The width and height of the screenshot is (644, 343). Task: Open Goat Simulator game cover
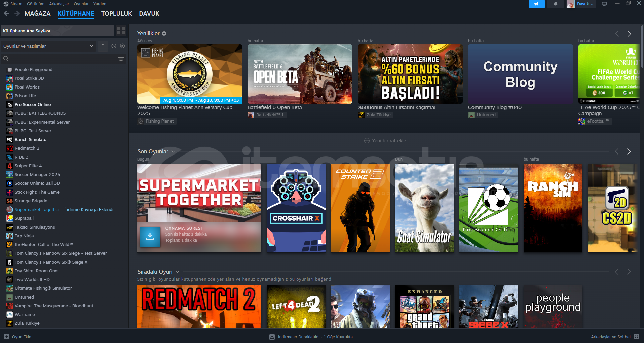click(424, 208)
